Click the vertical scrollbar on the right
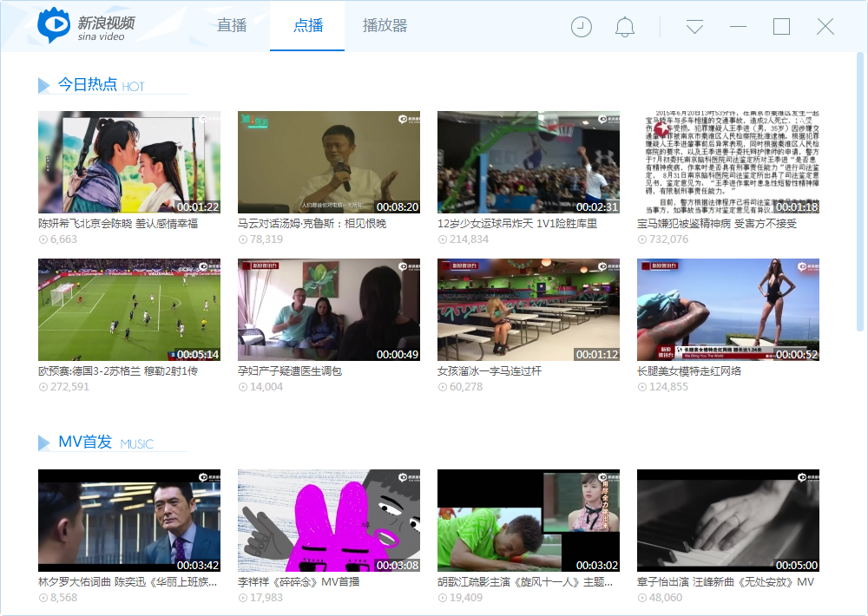 pyautogui.click(x=860, y=191)
